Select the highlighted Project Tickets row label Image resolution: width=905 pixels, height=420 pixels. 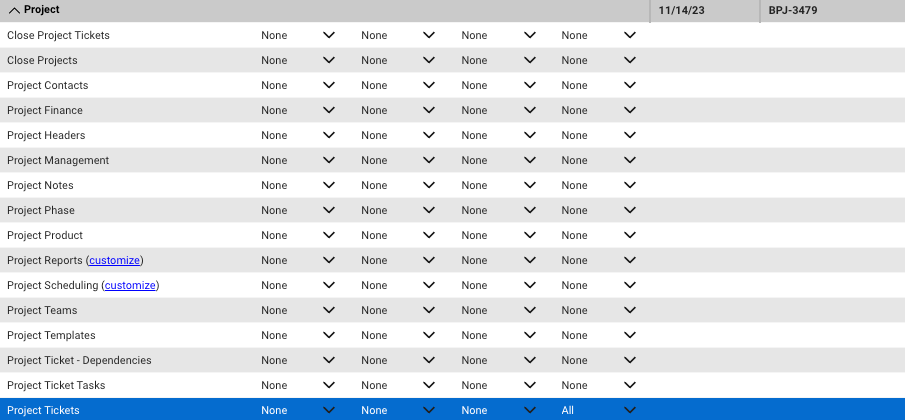(43, 410)
